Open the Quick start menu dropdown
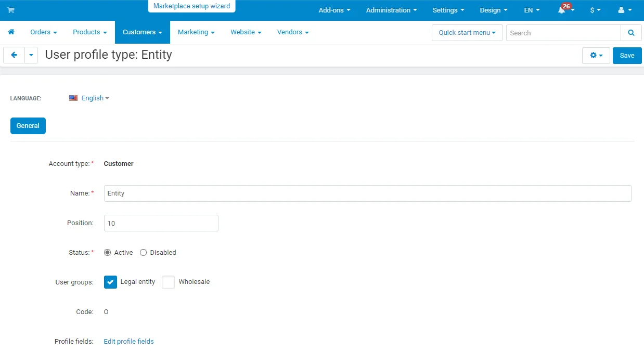The height and width of the screenshot is (351, 644). [x=467, y=33]
